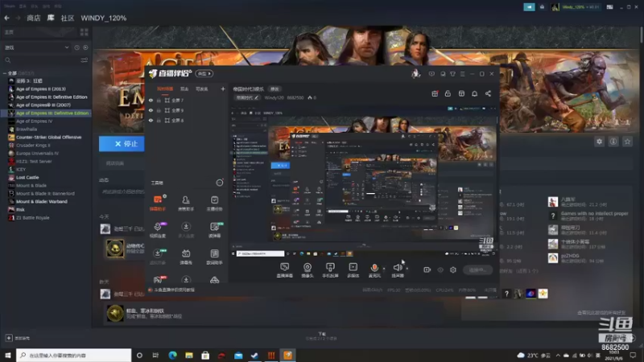Toggle visibility of scene 全屏9
Image resolution: width=644 pixels, height=362 pixels.
pyautogui.click(x=151, y=110)
